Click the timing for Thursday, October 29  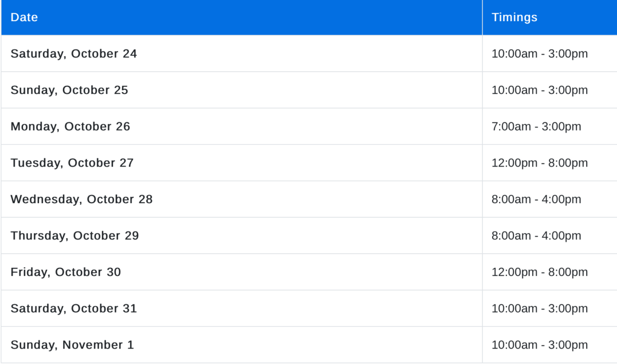pos(536,235)
